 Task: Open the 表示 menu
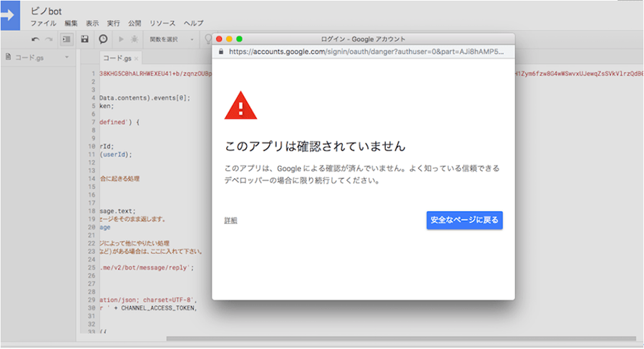pyautogui.click(x=92, y=24)
